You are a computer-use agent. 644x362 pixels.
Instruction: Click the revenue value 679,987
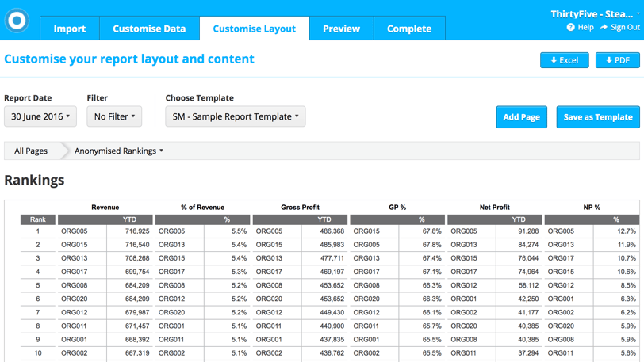tap(137, 312)
